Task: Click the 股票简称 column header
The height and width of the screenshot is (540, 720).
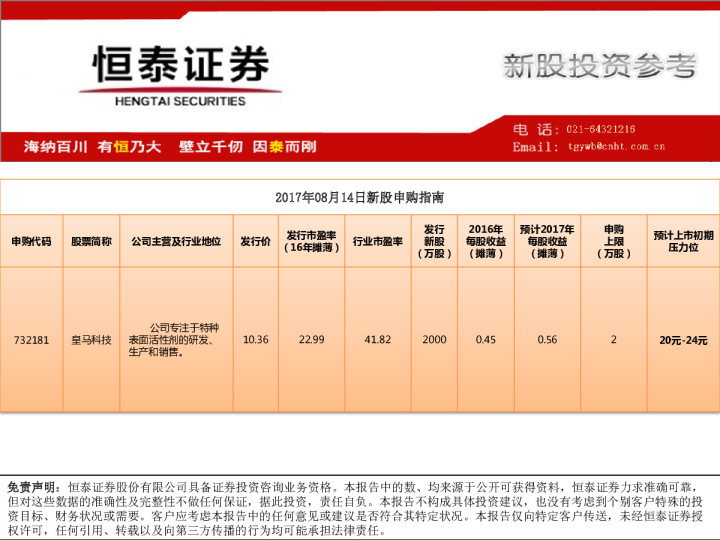Action: (91, 241)
